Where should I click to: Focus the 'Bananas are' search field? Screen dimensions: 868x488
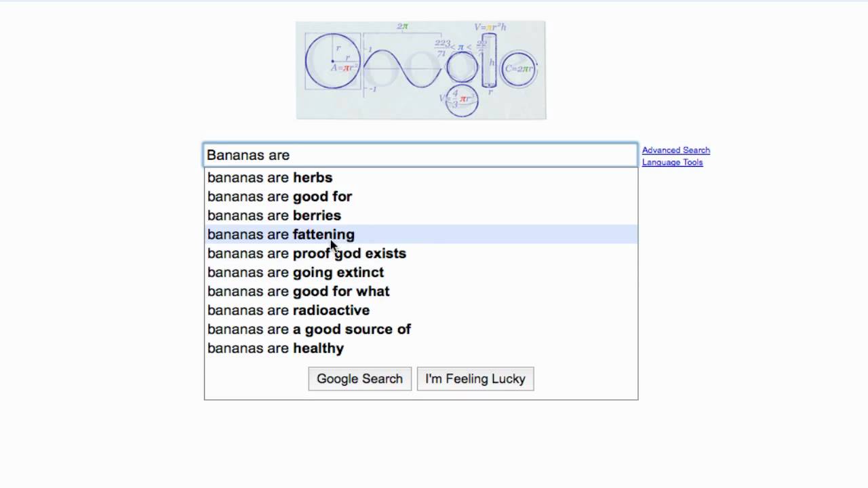point(420,155)
